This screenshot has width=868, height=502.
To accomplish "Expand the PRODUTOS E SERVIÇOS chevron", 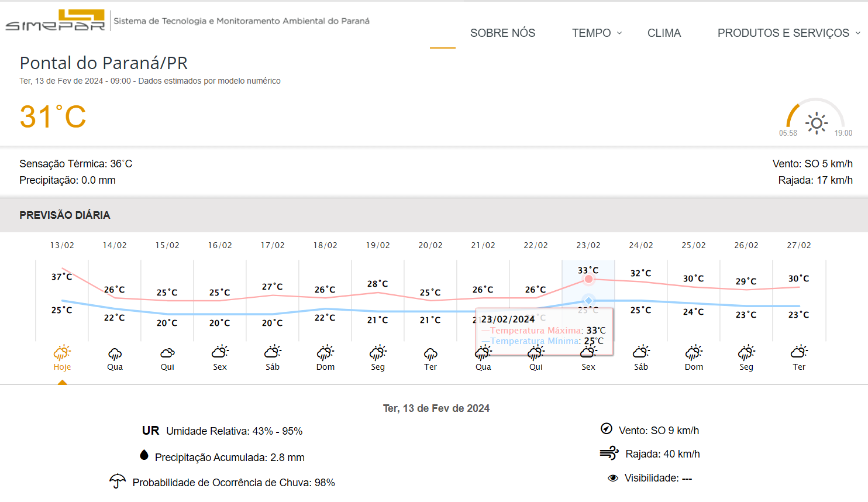I will 858,33.
